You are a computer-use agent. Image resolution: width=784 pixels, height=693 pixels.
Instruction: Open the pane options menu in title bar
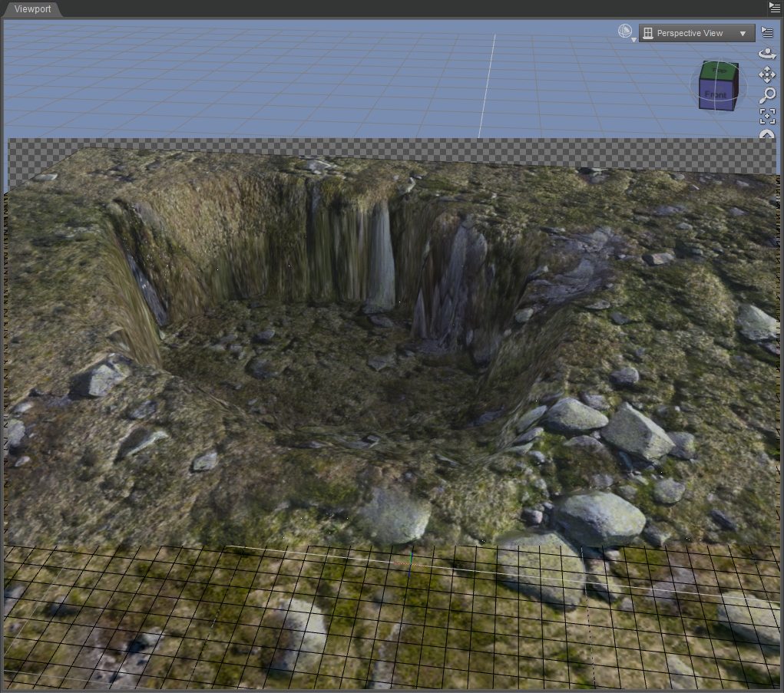pyautogui.click(x=774, y=6)
